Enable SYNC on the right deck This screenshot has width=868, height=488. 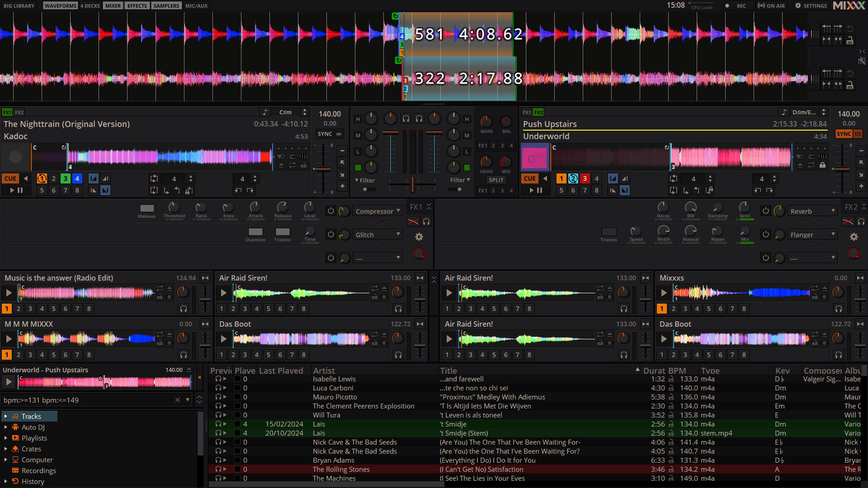click(x=844, y=134)
